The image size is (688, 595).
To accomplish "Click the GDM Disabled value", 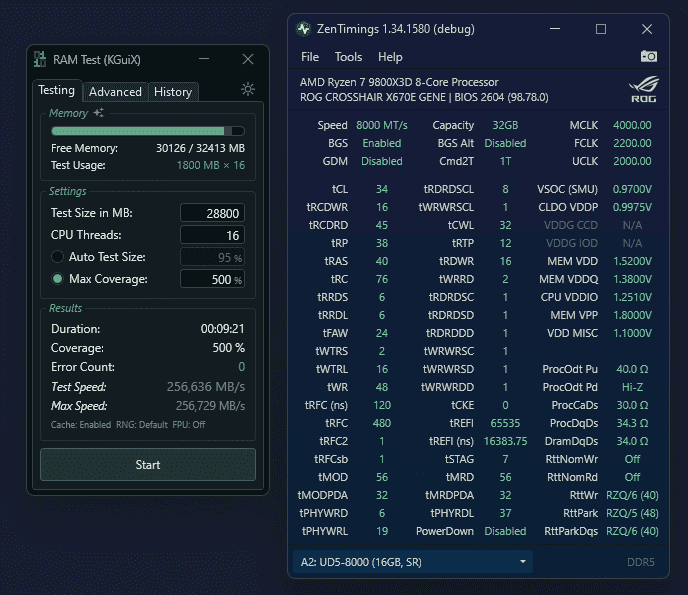I will click(x=382, y=161).
